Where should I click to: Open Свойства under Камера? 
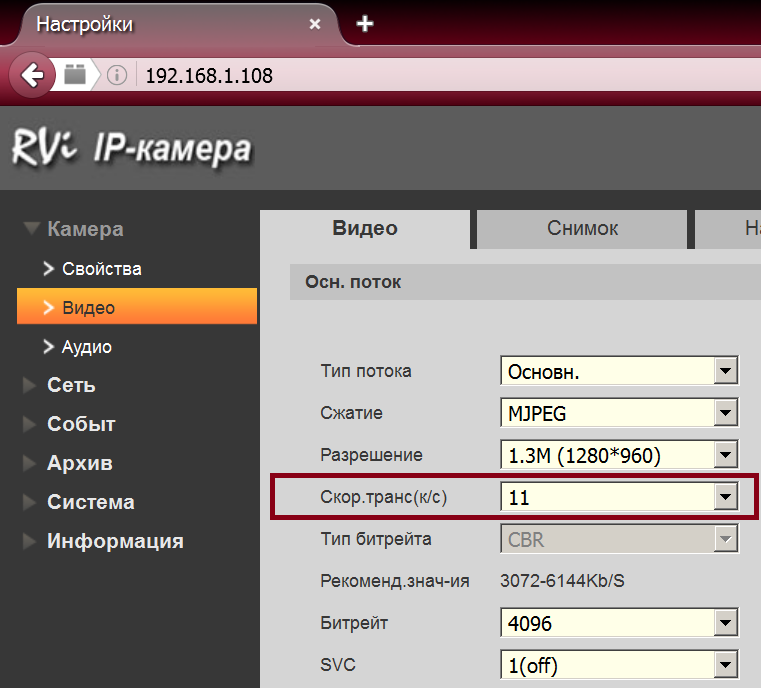pos(101,269)
